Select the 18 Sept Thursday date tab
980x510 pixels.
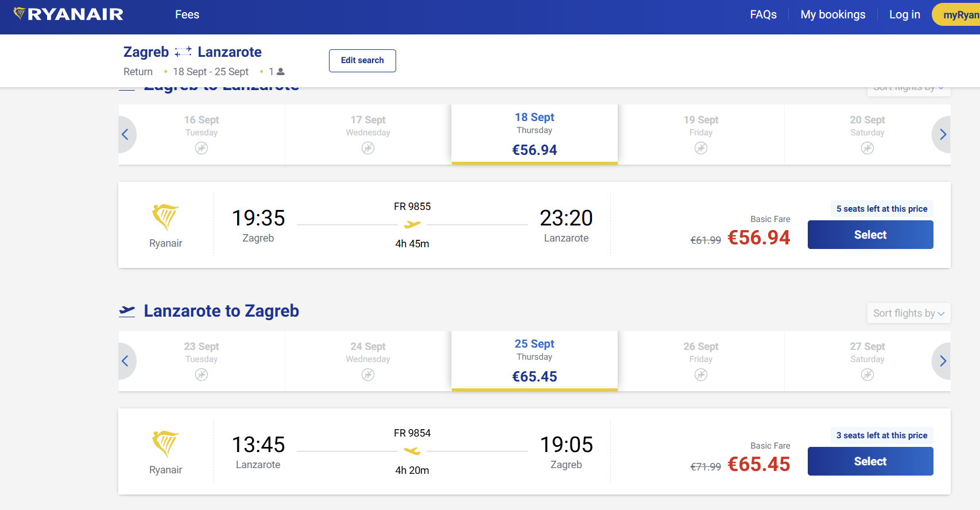point(534,134)
